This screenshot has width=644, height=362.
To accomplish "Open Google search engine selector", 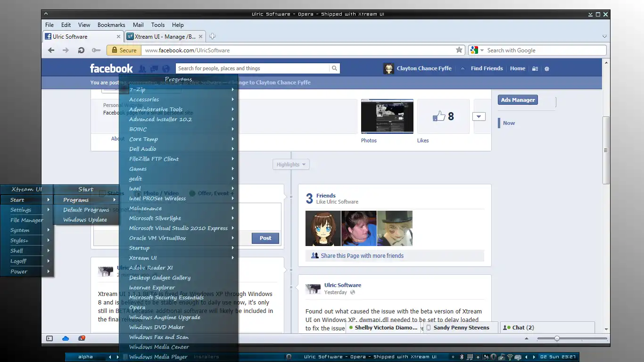I will (477, 50).
